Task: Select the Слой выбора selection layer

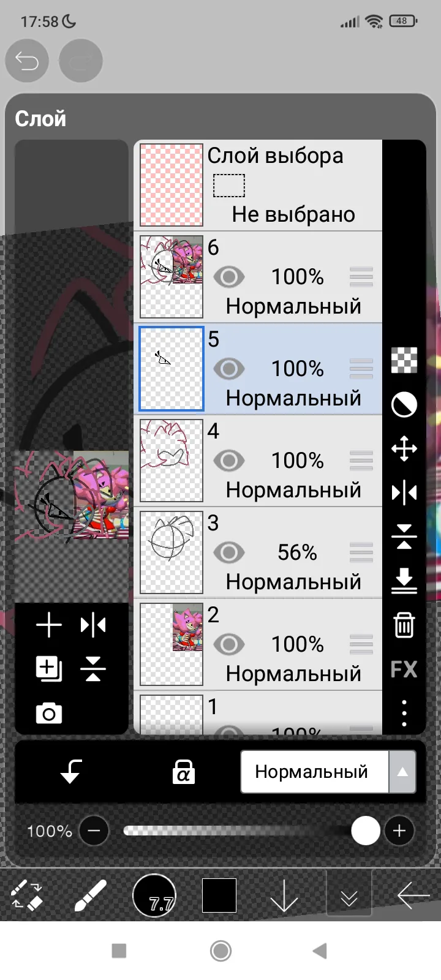Action: point(258,186)
